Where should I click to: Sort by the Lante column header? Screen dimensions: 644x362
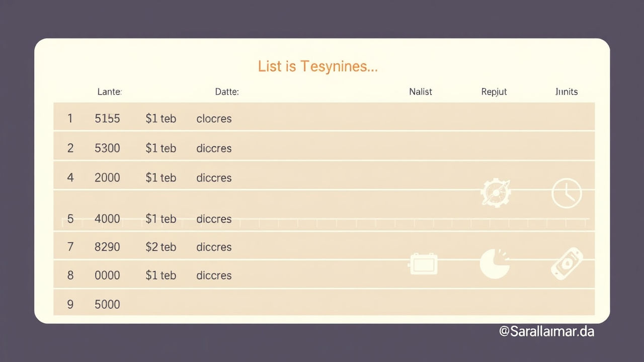click(109, 92)
